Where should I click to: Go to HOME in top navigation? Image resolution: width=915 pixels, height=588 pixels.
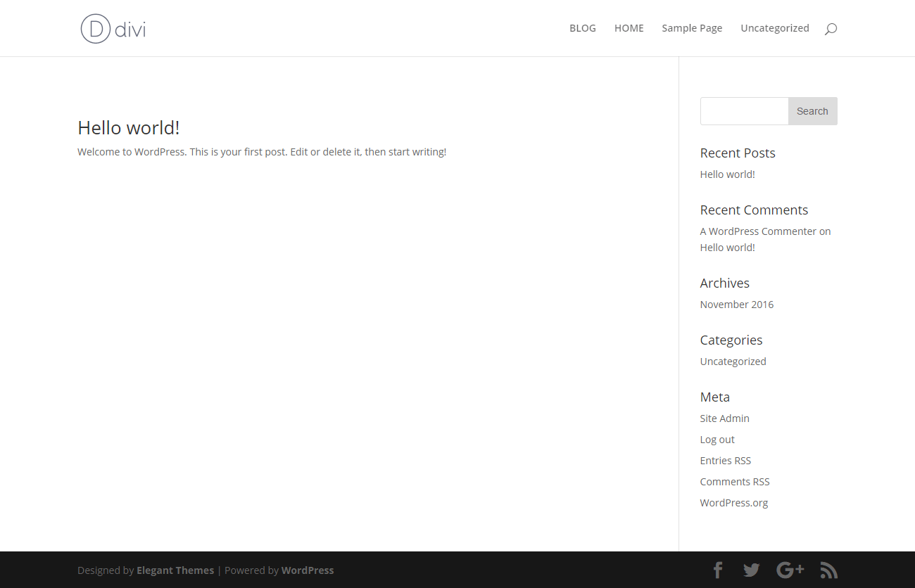(x=629, y=28)
